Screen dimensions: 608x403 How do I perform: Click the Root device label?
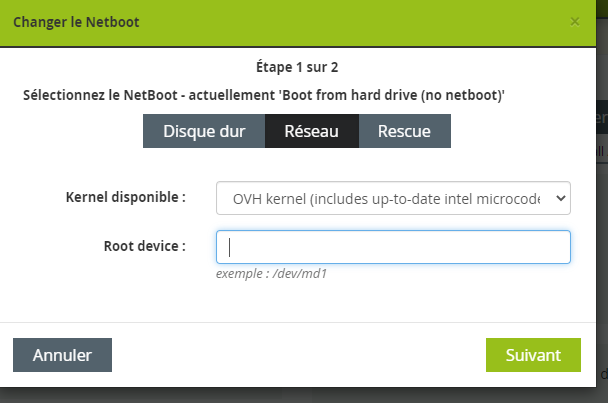pyautogui.click(x=145, y=246)
